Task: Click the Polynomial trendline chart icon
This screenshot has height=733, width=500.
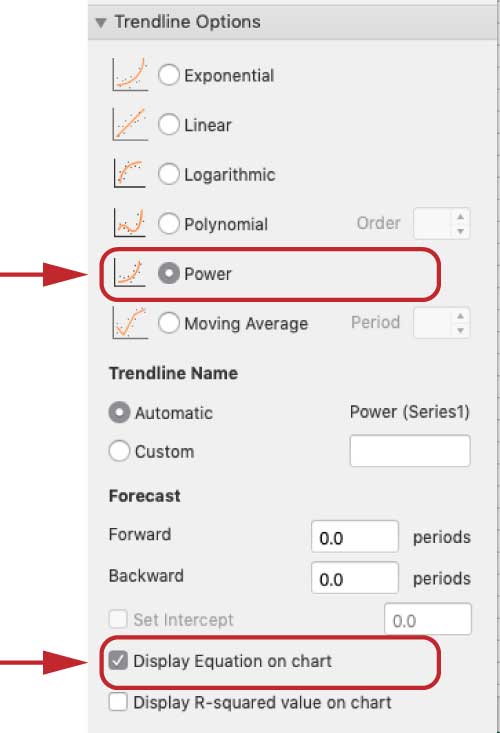Action: pos(130,223)
